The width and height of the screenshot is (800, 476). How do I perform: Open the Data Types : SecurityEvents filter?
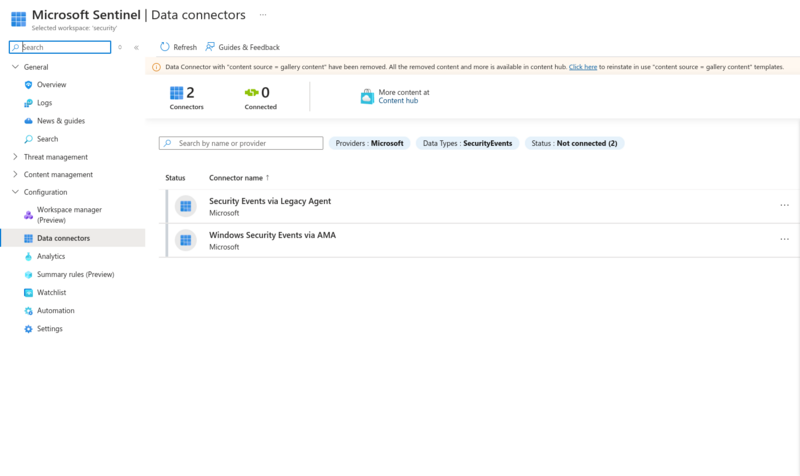(467, 143)
